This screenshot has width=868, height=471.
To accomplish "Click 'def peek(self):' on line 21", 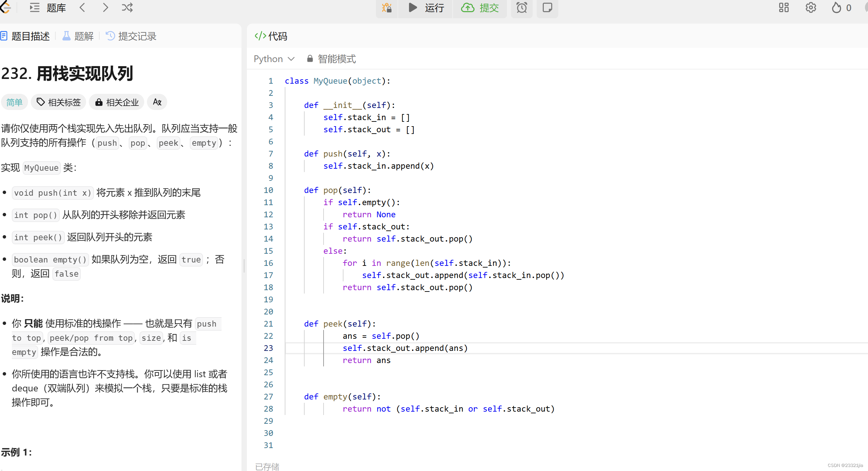I will click(x=340, y=324).
